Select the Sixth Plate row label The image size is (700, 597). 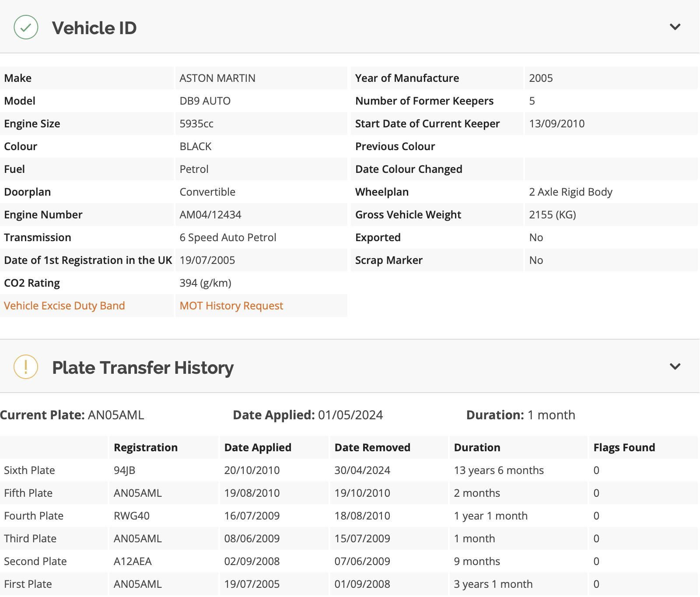click(x=29, y=470)
